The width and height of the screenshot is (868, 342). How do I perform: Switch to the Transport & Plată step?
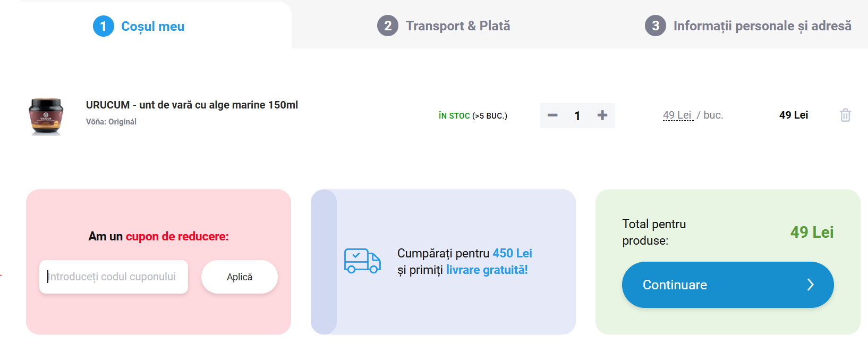pos(457,26)
